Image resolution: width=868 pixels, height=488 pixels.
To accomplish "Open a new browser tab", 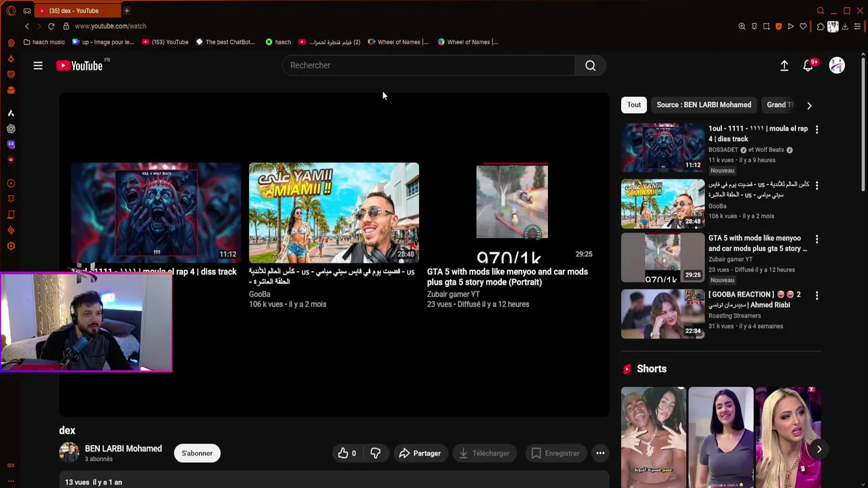I will point(126,11).
